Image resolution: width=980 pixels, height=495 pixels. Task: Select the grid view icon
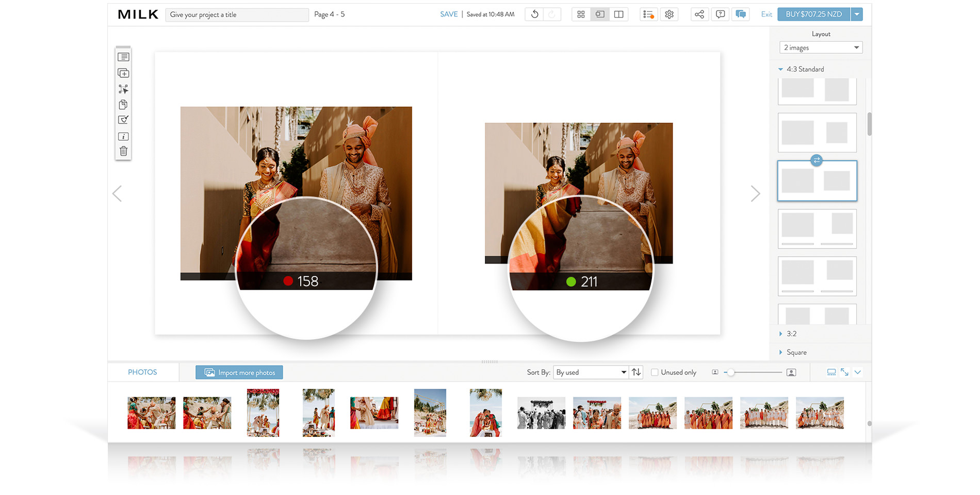point(581,14)
